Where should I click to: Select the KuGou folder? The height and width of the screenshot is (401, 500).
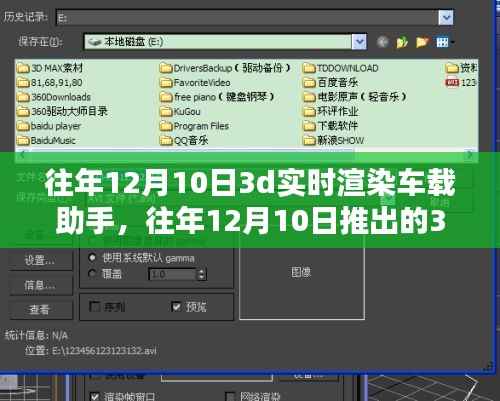click(180, 111)
